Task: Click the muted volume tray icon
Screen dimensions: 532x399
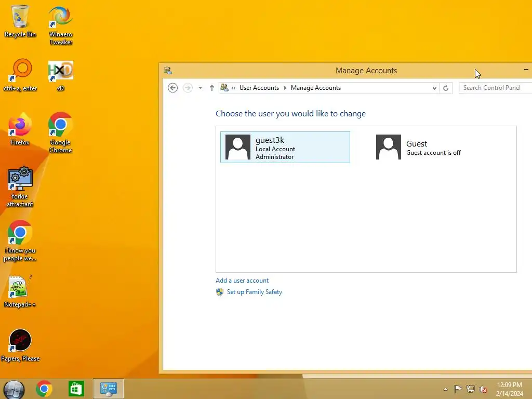Action: pos(483,389)
